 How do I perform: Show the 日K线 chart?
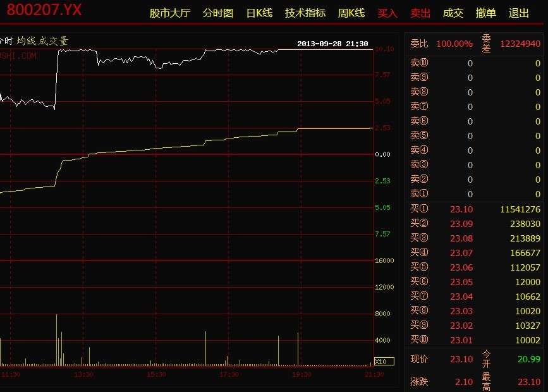pyautogui.click(x=259, y=13)
